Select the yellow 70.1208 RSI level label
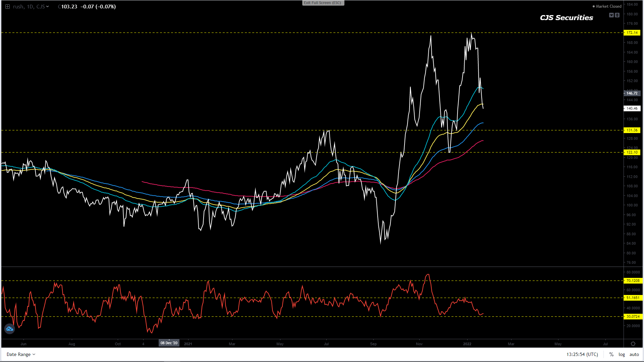Image resolution: width=644 pixels, height=362 pixels. click(633, 281)
